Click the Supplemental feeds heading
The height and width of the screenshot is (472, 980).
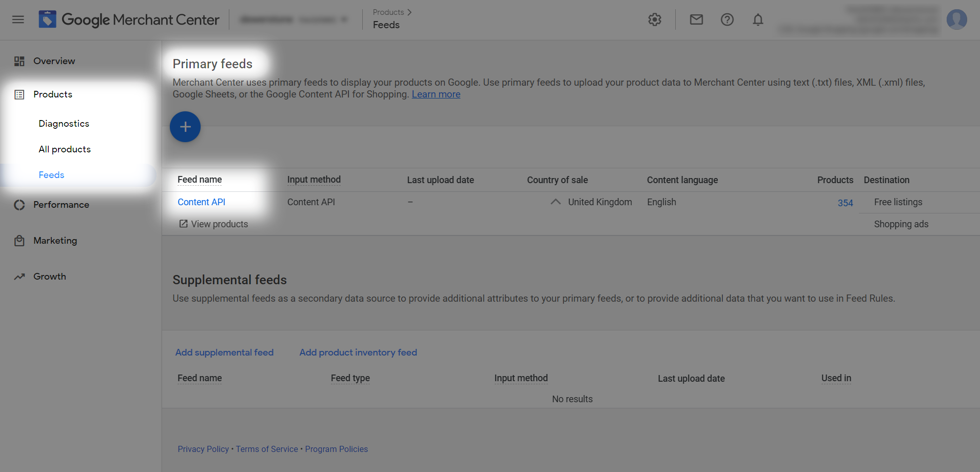click(230, 280)
